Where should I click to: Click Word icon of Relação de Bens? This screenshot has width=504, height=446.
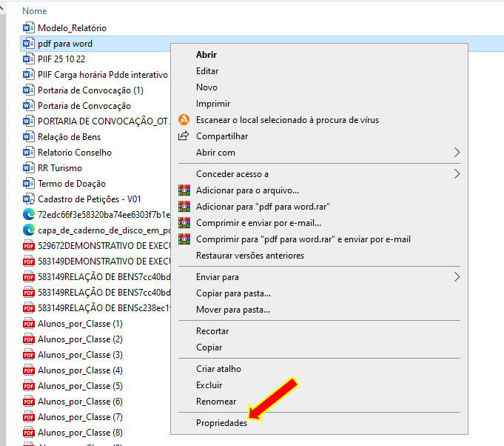[29, 137]
